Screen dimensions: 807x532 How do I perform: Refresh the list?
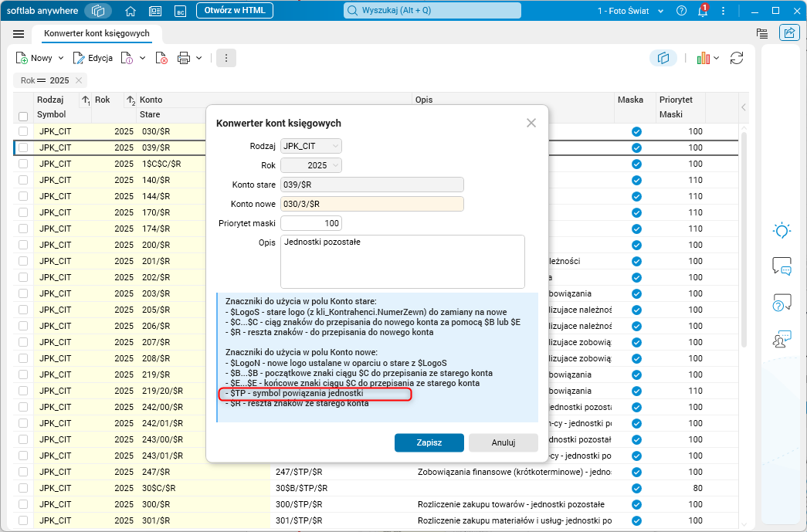[737, 58]
